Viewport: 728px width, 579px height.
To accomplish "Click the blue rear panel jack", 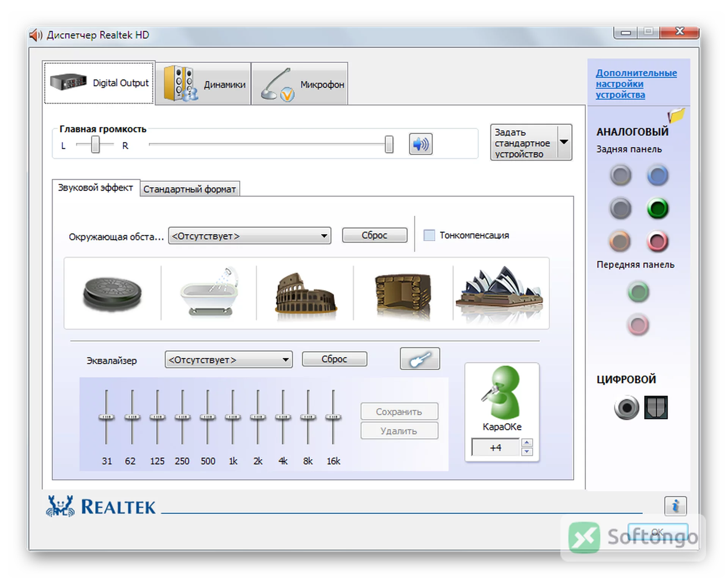I will 657,175.
